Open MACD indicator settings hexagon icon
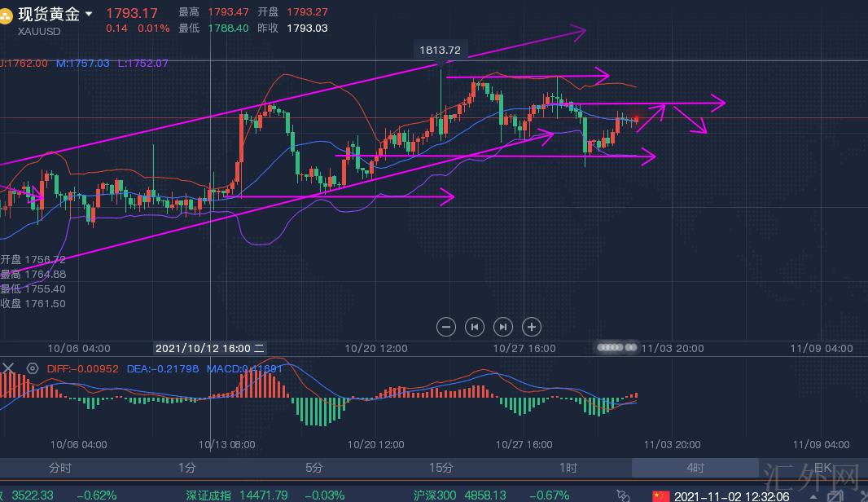868x502 pixels. pyautogui.click(x=33, y=368)
